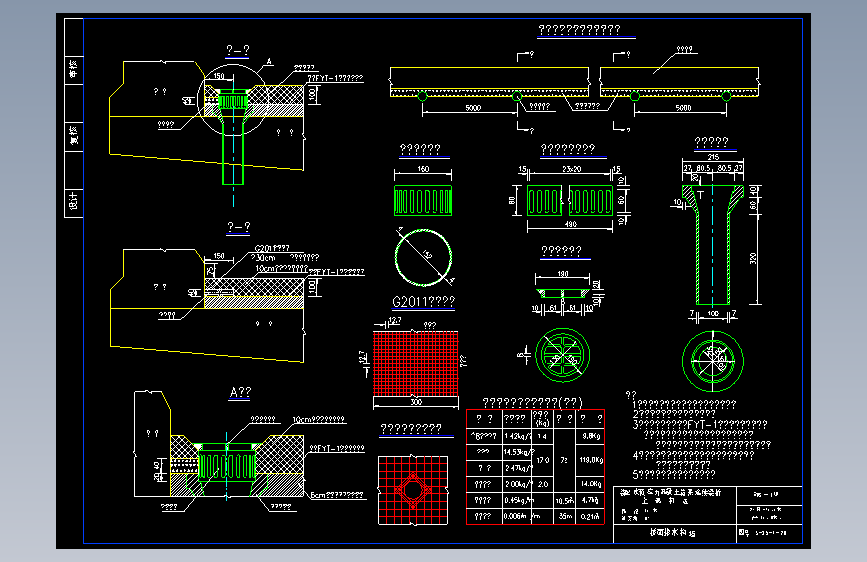Select the "190" dimension above seat section
The width and height of the screenshot is (867, 562).
coord(563,274)
